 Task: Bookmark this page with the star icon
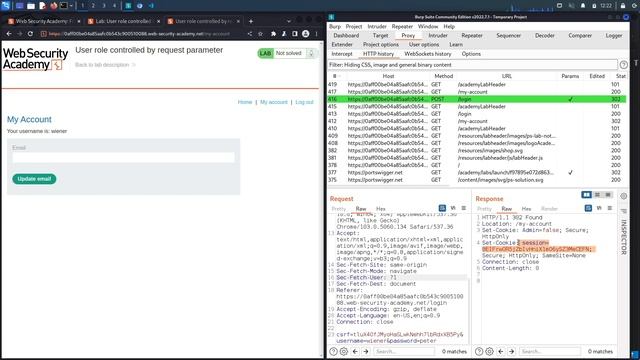pyautogui.click(x=260, y=34)
